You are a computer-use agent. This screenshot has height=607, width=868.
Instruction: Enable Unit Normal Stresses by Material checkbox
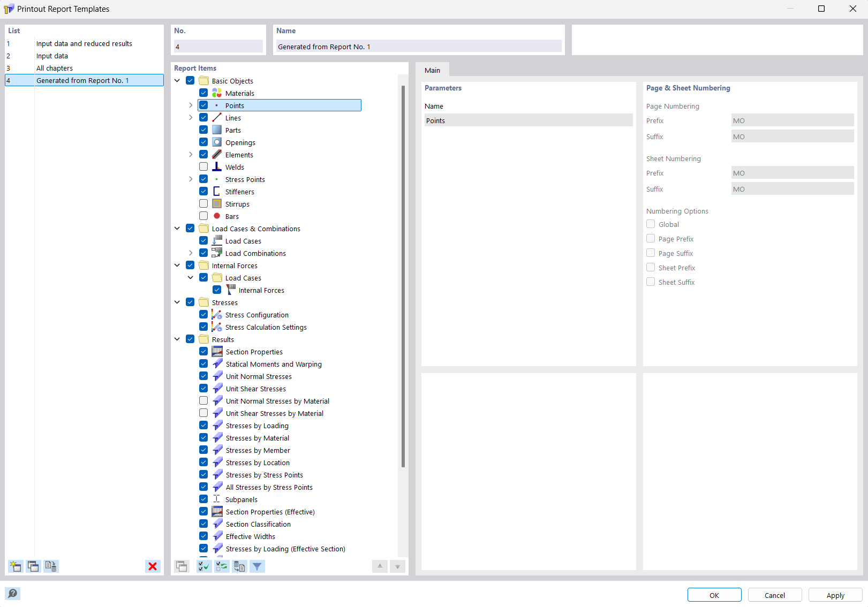point(203,401)
